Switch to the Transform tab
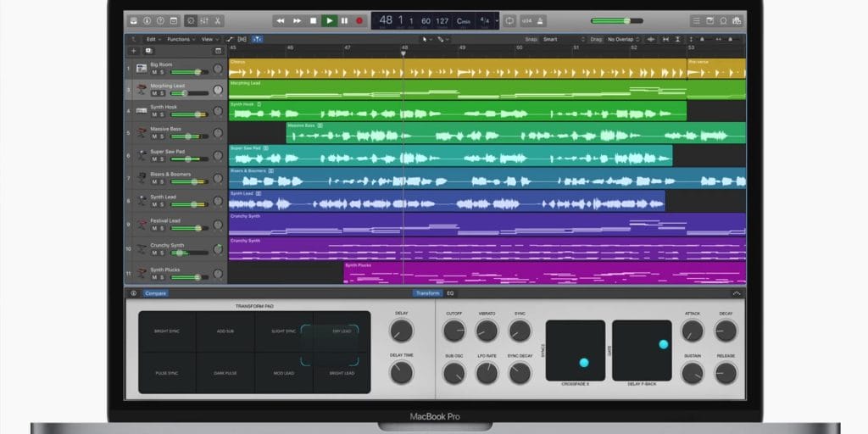The width and height of the screenshot is (868, 434). tap(427, 293)
